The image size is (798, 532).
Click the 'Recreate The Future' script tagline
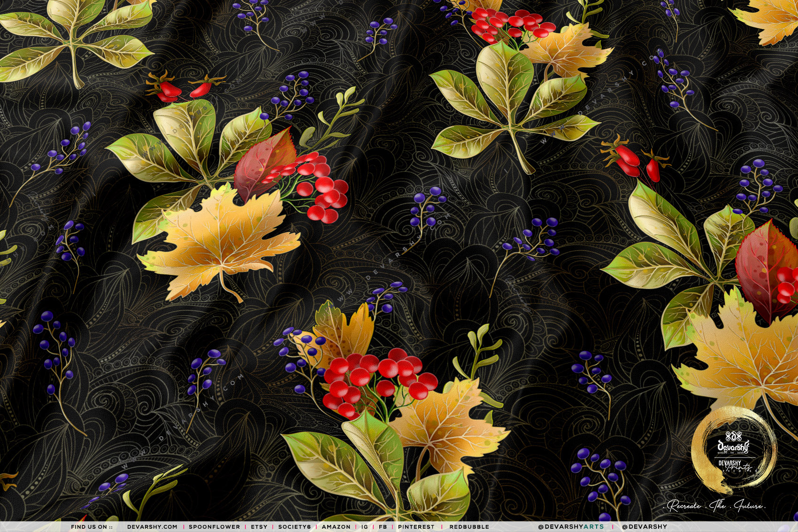click(x=716, y=506)
